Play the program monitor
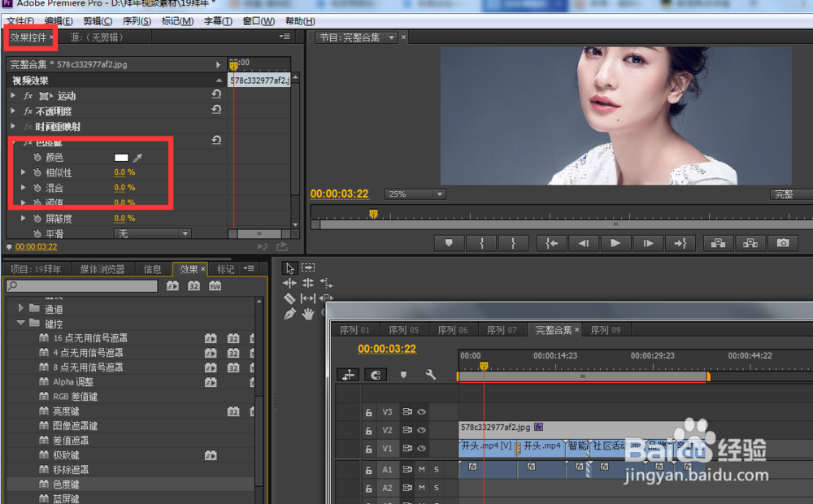 pos(615,243)
